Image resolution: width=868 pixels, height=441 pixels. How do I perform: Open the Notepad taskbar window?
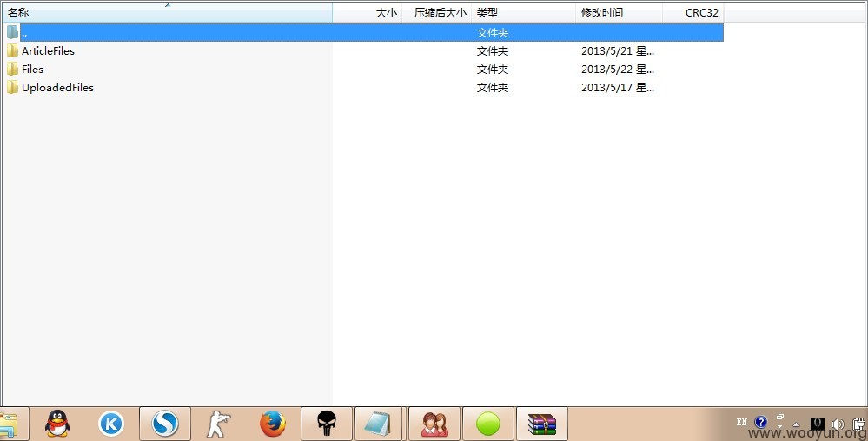(x=378, y=424)
